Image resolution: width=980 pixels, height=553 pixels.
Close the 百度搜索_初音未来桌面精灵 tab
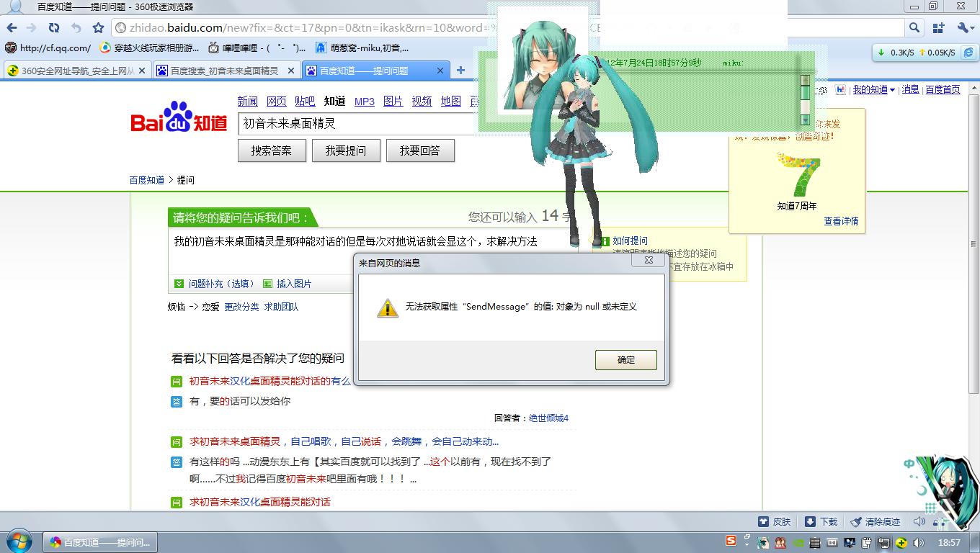click(291, 71)
